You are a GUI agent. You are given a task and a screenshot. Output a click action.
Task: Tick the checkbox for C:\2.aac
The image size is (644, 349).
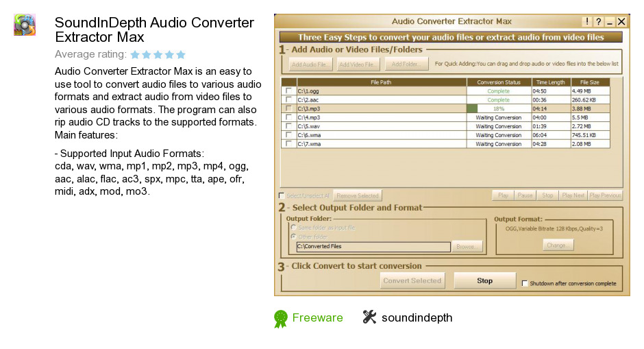coord(288,99)
